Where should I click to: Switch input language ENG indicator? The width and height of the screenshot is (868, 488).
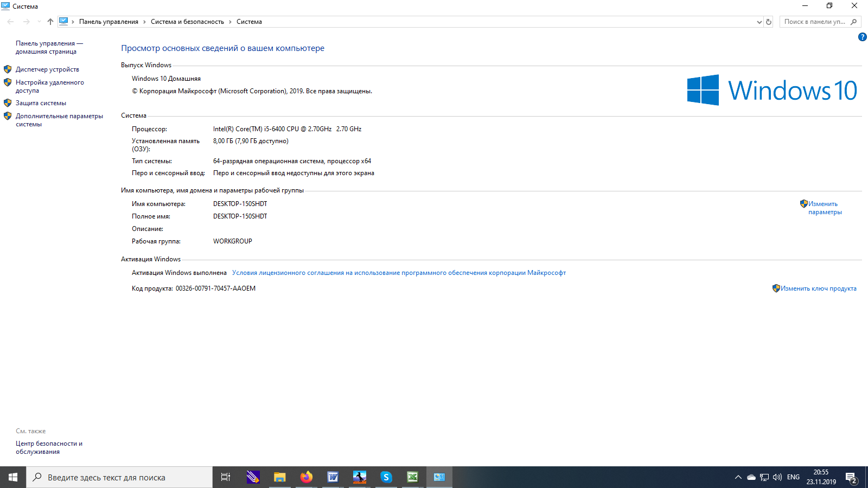pyautogui.click(x=793, y=477)
